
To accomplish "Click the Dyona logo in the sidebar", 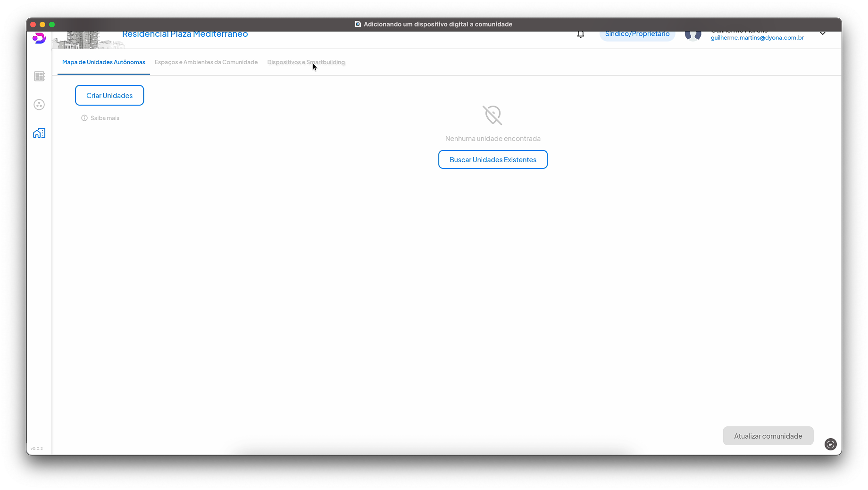I will pos(39,38).
